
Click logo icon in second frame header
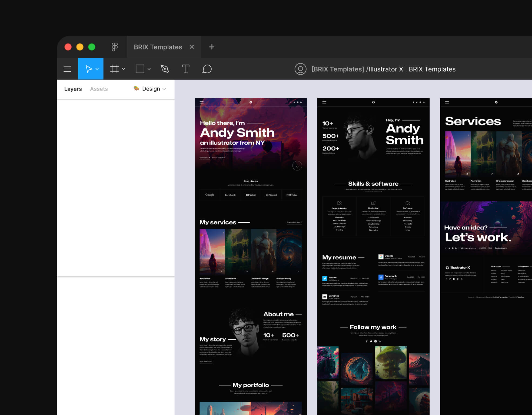[x=373, y=102]
